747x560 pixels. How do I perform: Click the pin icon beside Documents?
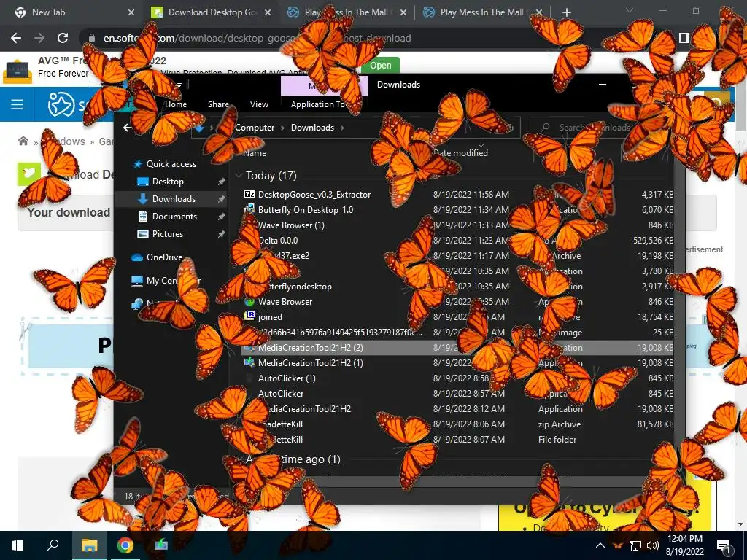pyautogui.click(x=221, y=217)
